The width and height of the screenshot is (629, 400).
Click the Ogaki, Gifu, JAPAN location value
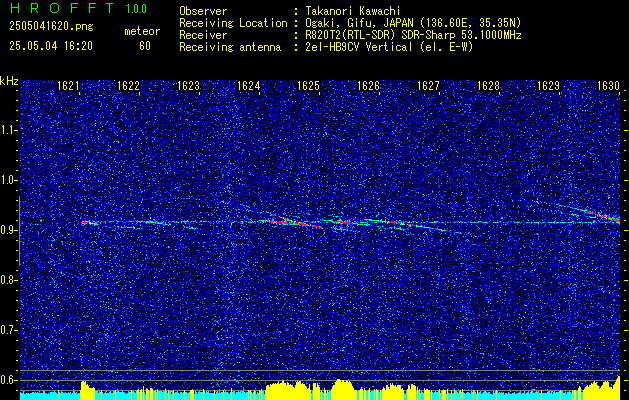(x=414, y=23)
